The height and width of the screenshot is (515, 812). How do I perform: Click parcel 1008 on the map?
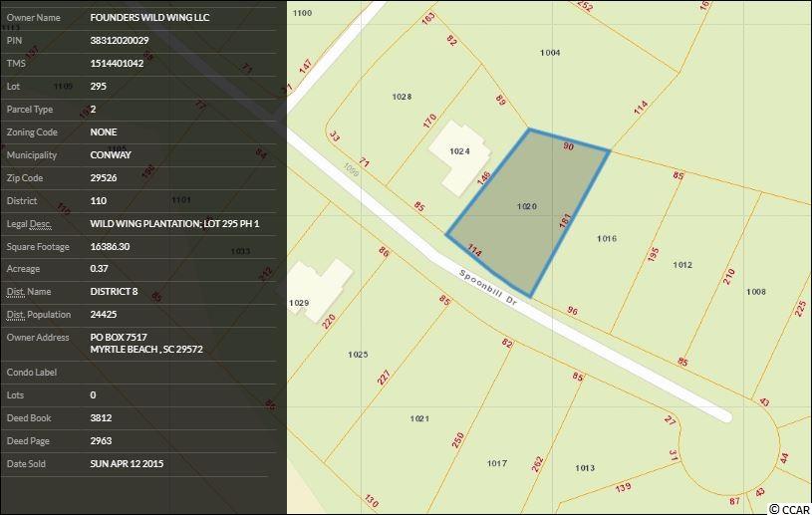click(x=756, y=291)
